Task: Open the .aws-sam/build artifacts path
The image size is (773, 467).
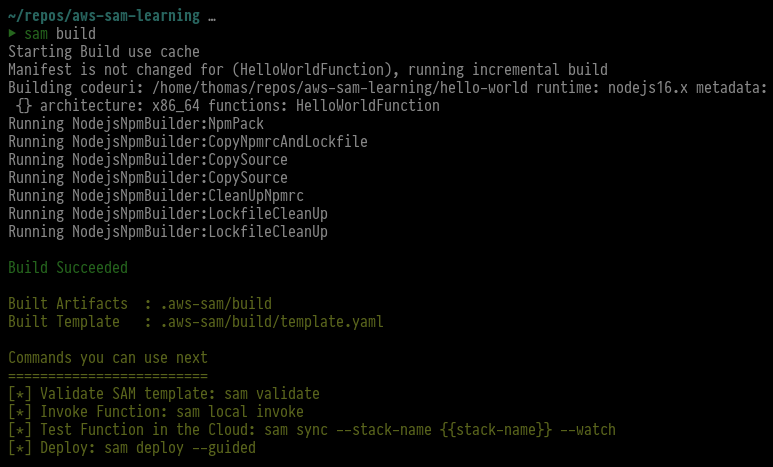Action: point(207,304)
